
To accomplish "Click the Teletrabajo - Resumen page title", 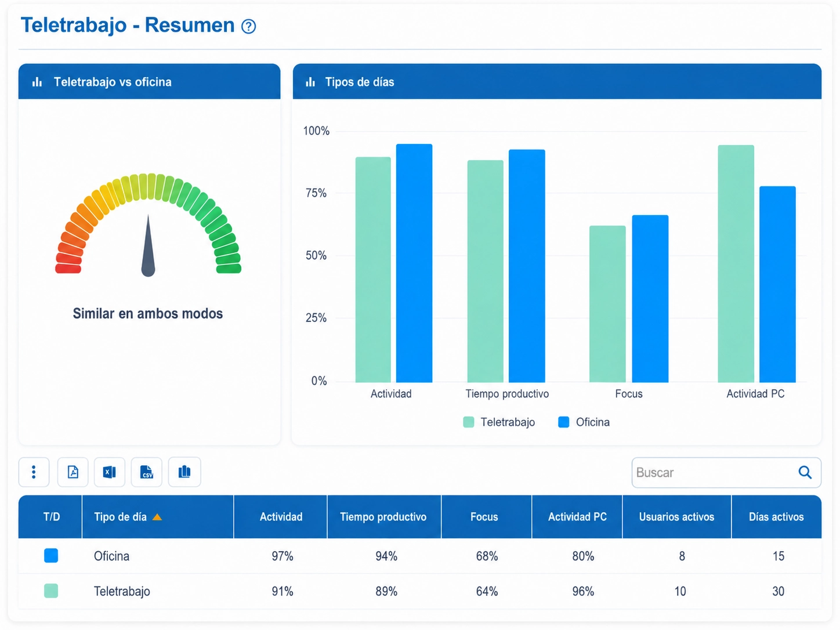I will (x=128, y=26).
